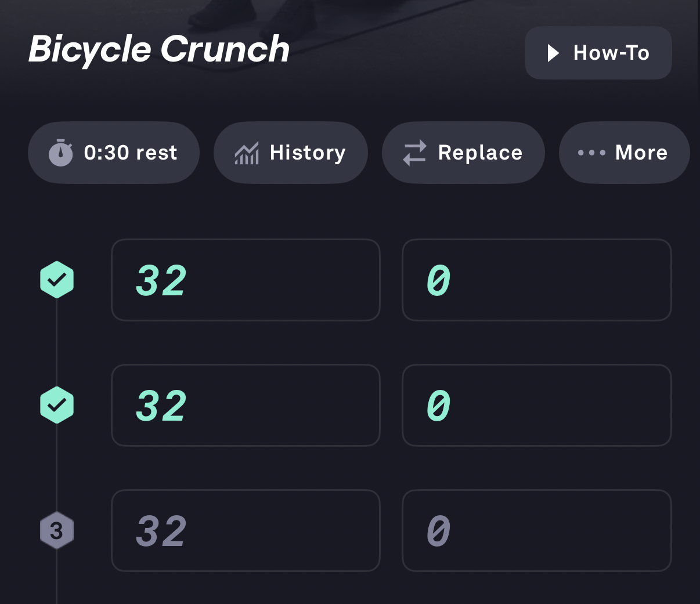Edit first set reps field showing 32
Image resolution: width=700 pixels, height=604 pixels.
click(x=246, y=280)
